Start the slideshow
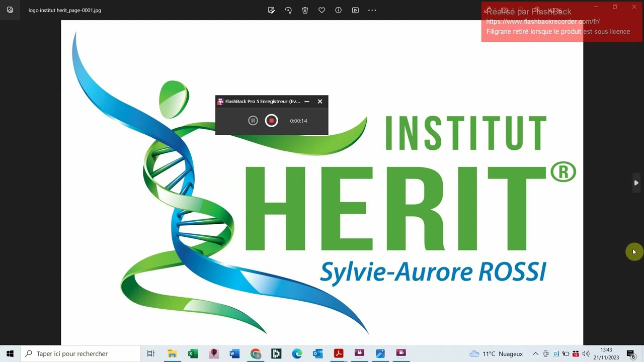The width and height of the screenshot is (644, 362). point(355,10)
